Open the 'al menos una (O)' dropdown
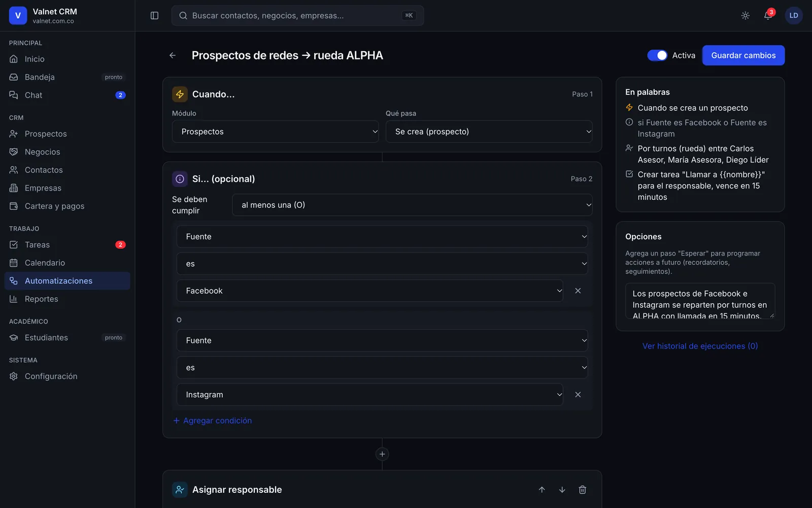This screenshot has height=508, width=812. click(412, 205)
